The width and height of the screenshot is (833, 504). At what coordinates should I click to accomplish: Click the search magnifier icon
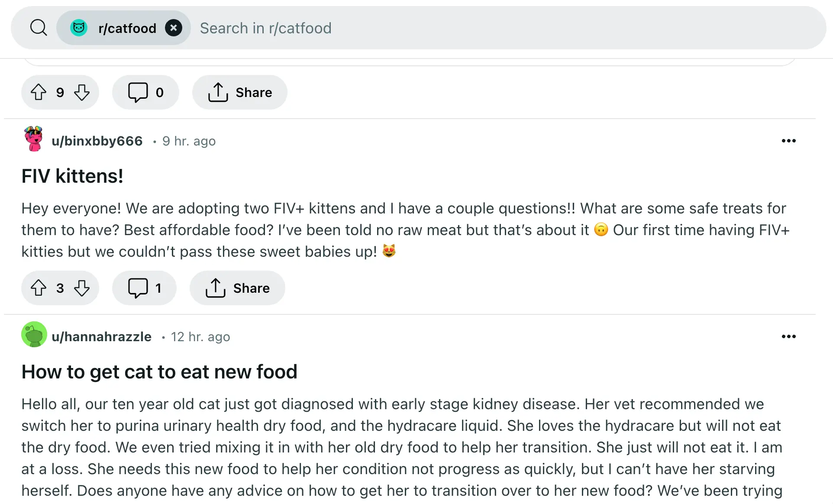tap(39, 28)
